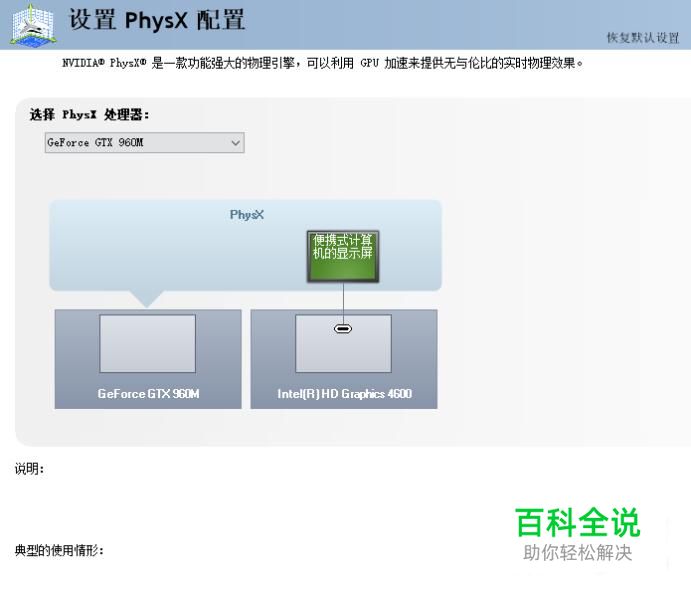691x597 pixels.
Task: Select the green 便携式计算机的显示屏 display box
Action: point(343,256)
